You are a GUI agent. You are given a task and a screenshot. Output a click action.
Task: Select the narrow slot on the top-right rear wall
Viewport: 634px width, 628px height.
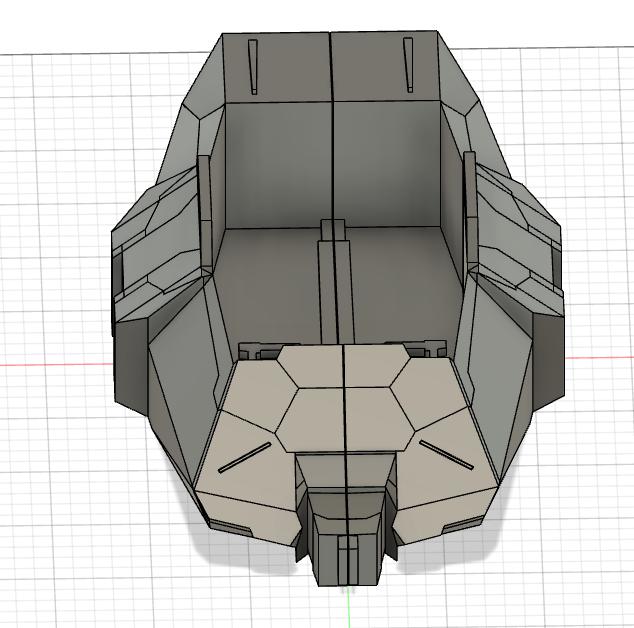408,65
